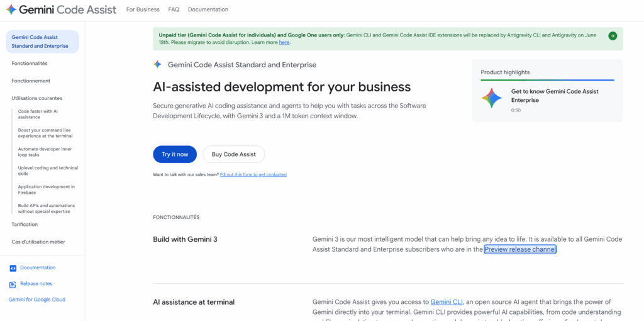Select Uplevel coding and technical skills
The width and height of the screenshot is (644, 321).
[x=48, y=171]
